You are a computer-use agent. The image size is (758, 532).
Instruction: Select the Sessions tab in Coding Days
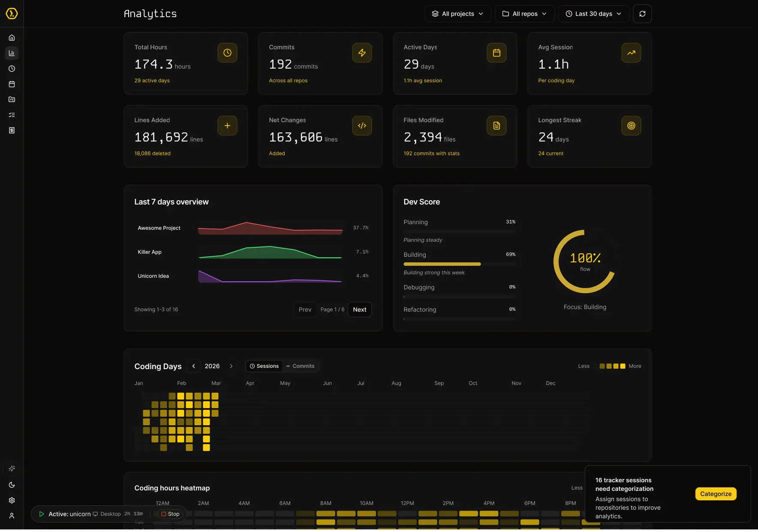(264, 366)
